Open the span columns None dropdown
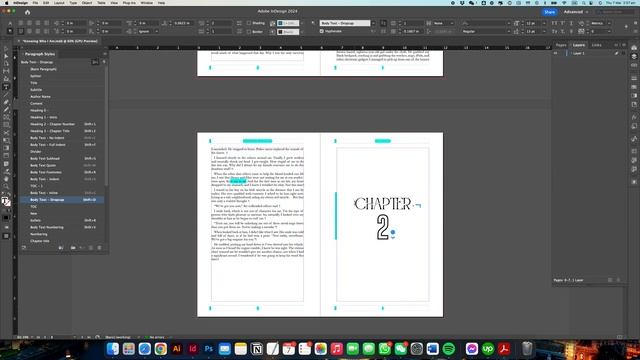640x360 pixels. tap(443, 23)
